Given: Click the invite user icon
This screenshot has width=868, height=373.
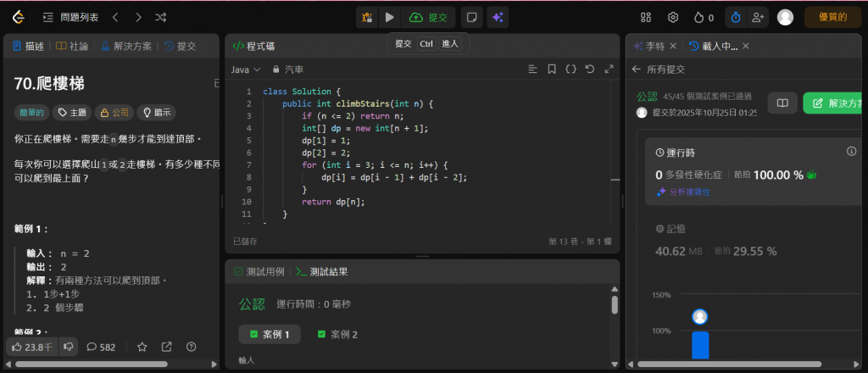Looking at the screenshot, I should coord(757,18).
